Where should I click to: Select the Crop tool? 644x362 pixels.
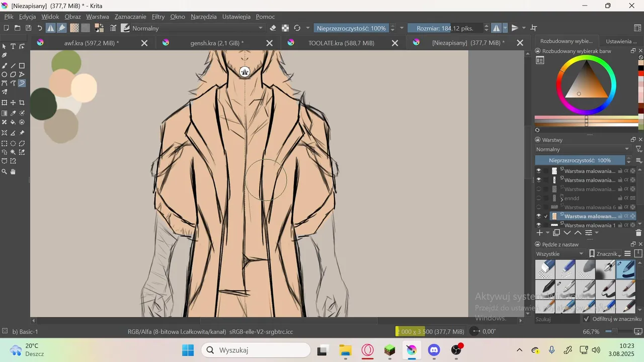click(x=22, y=103)
